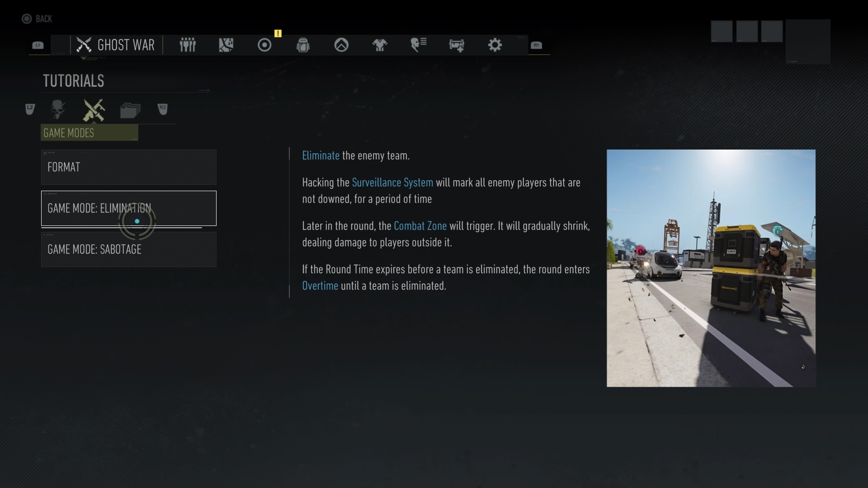This screenshot has height=488, width=868.
Task: Click the TUTORIALS heading
Action: tap(74, 81)
